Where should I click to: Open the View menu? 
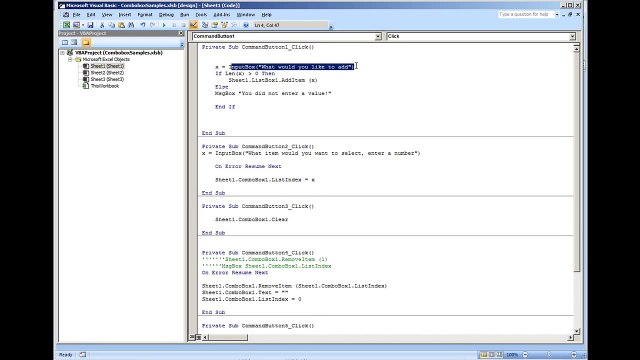[107, 15]
